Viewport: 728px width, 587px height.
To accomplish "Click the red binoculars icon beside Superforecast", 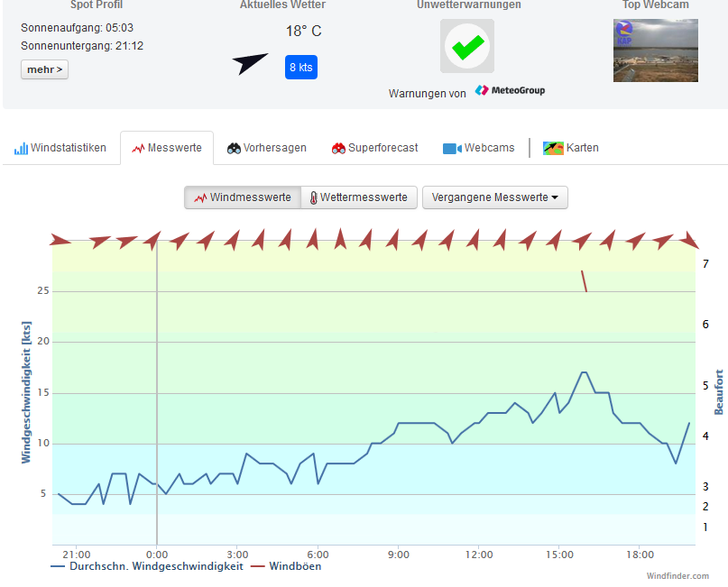I will click(x=338, y=149).
